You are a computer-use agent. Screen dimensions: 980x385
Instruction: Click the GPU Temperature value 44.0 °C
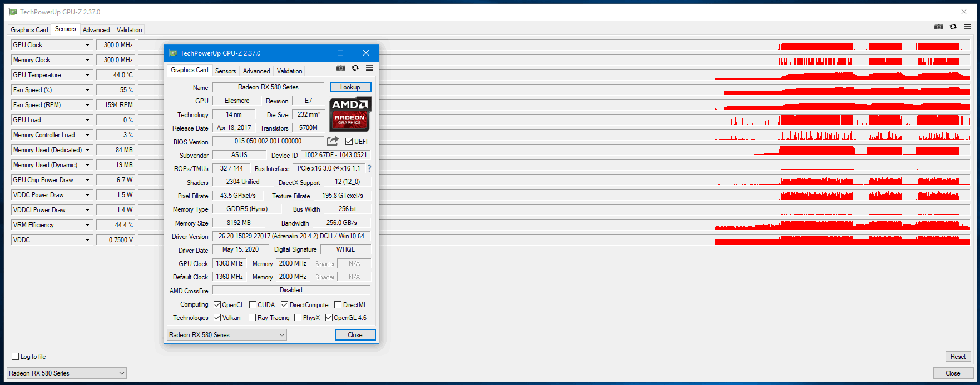116,75
